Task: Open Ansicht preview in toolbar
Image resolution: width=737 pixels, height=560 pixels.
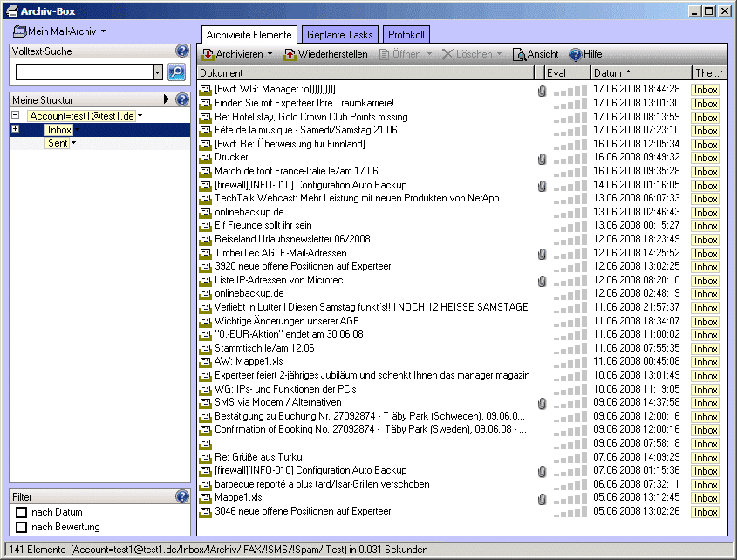Action: point(520,54)
